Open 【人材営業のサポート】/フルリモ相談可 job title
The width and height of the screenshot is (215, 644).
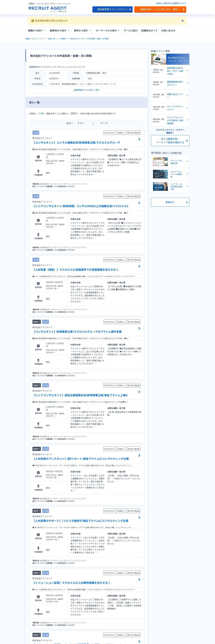pos(80,520)
